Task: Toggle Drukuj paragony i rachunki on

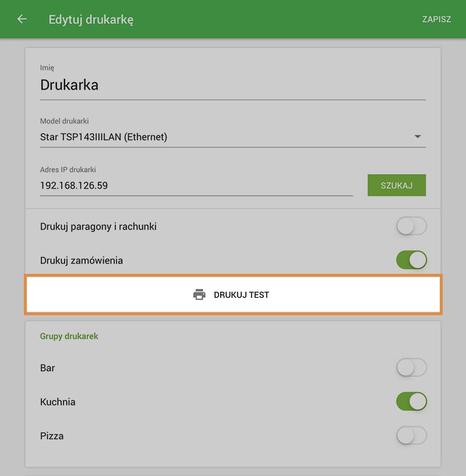Action: (411, 227)
